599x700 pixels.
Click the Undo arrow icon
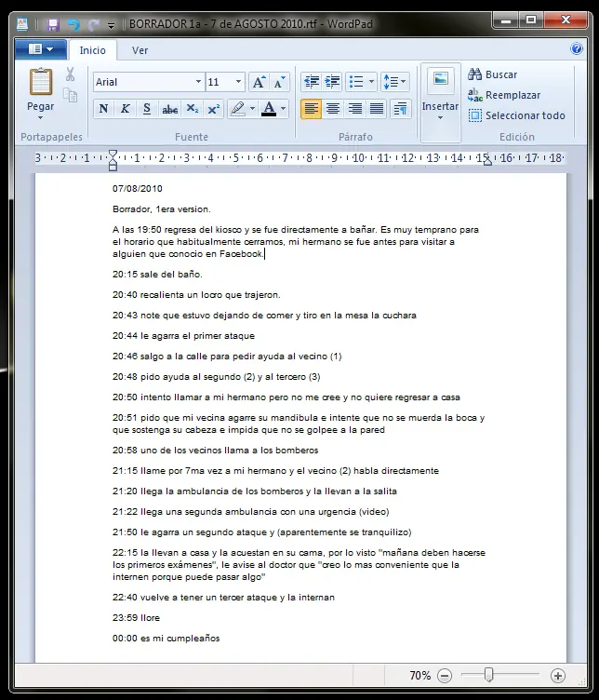[73, 24]
